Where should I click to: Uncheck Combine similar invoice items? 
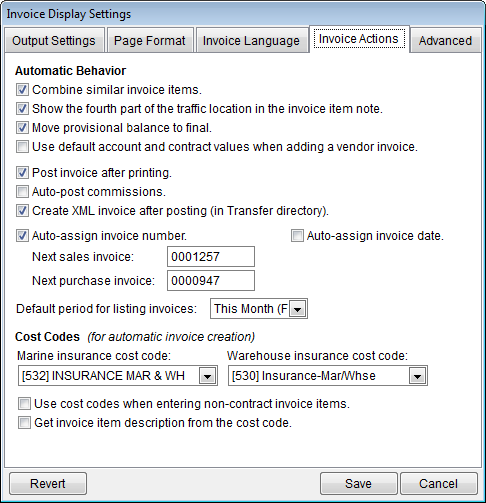pyautogui.click(x=22, y=90)
